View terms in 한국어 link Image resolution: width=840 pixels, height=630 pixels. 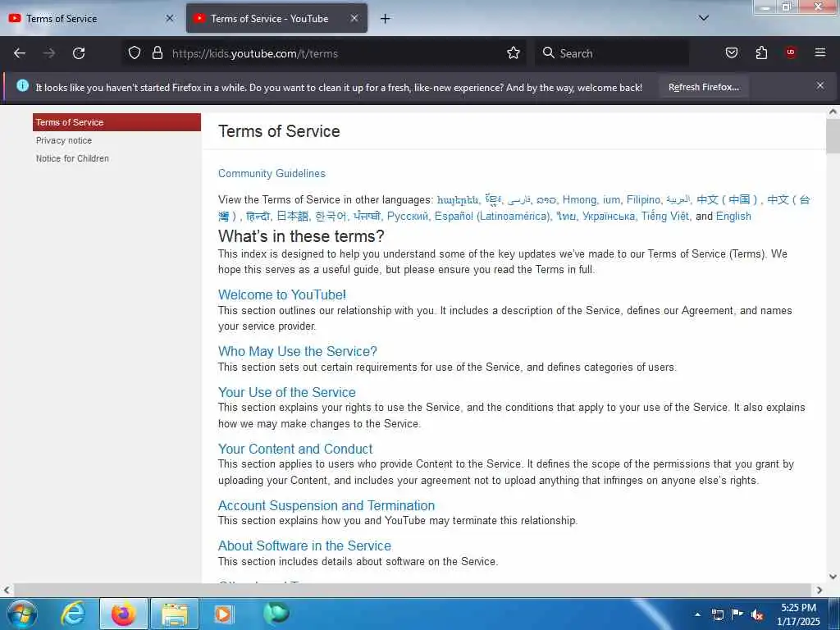click(x=331, y=217)
